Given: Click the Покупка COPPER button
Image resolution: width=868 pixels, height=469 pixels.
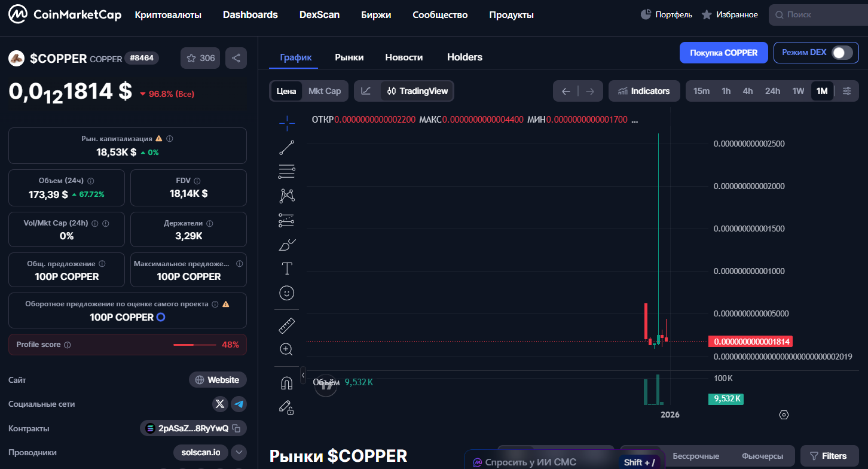Looking at the screenshot, I should point(724,53).
